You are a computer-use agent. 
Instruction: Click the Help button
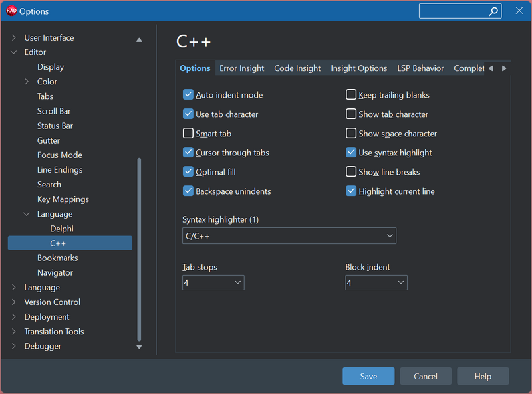(483, 376)
